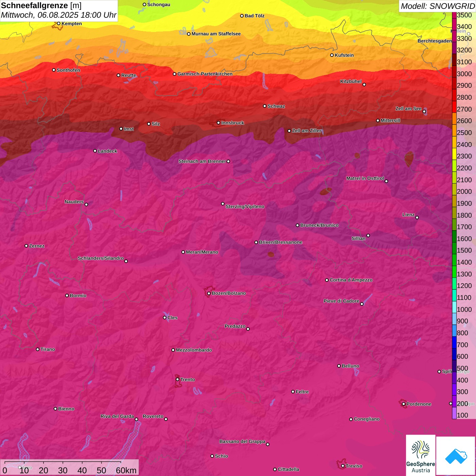Viewport: 476px width, 476px height.
Task: Click the bright yellow legend swatch near 2300
Action: [454, 154]
